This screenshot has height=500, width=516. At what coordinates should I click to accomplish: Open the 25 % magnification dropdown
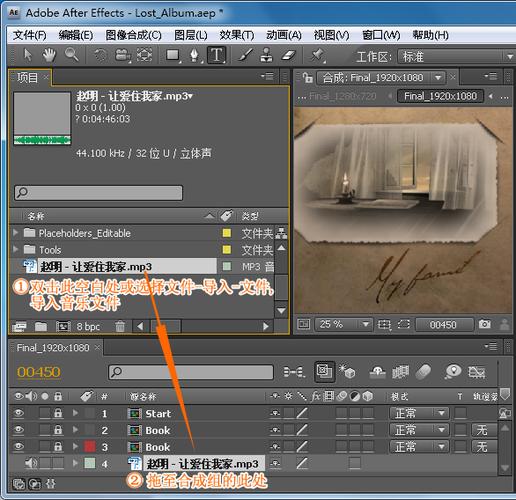[343, 324]
